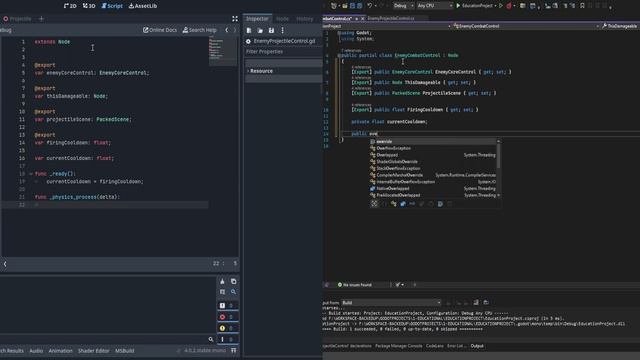Image resolution: width=640 pixels, height=360 pixels.
Task: Expand the Resource section in Inspector
Action: 283,71
